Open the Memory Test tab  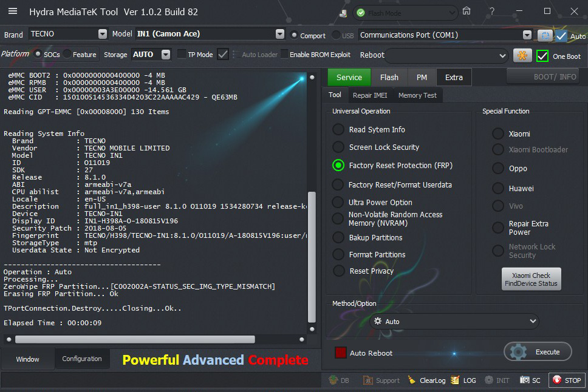[x=417, y=95]
